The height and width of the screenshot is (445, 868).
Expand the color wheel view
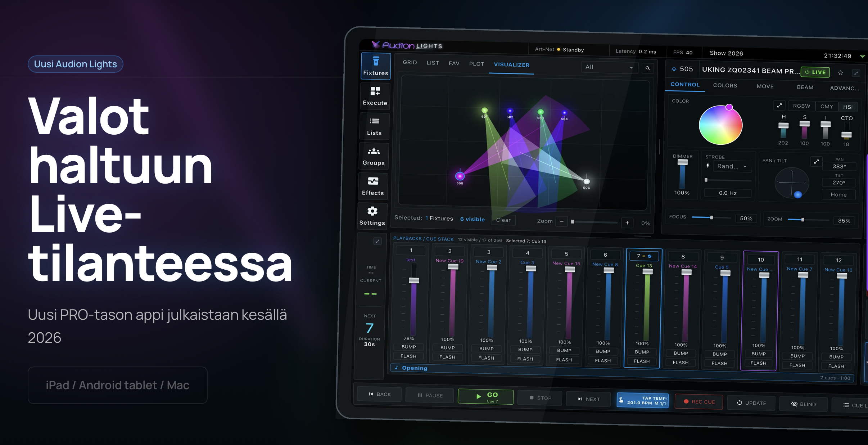(779, 105)
